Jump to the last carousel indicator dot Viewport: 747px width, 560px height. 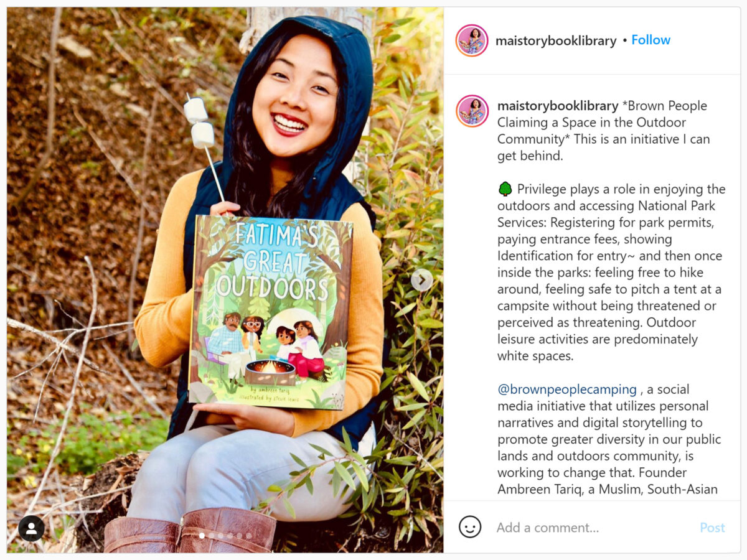click(x=249, y=536)
